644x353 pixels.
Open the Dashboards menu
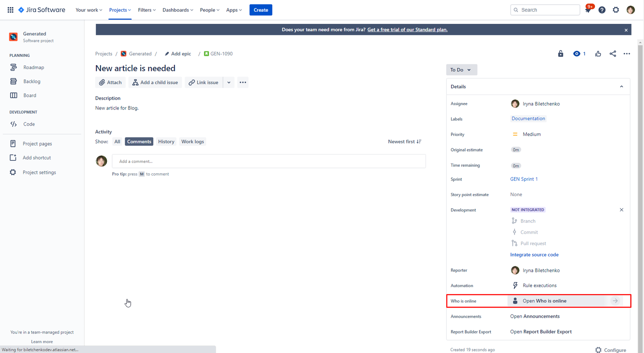click(178, 10)
